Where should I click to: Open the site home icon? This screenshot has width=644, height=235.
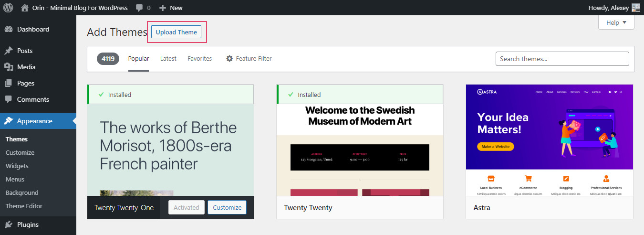click(25, 8)
